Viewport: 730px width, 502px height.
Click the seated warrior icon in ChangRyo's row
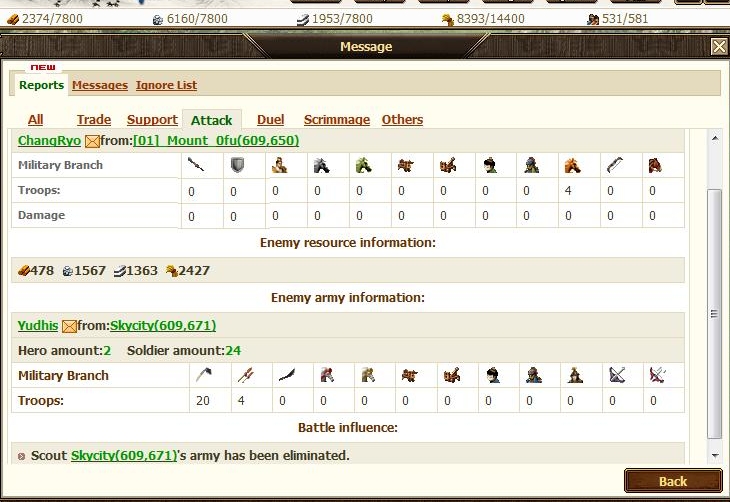click(x=279, y=165)
